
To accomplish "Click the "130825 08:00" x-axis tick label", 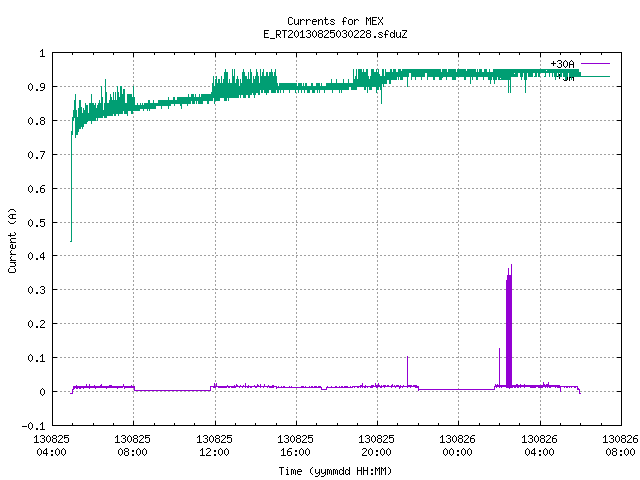I will coord(133,445).
